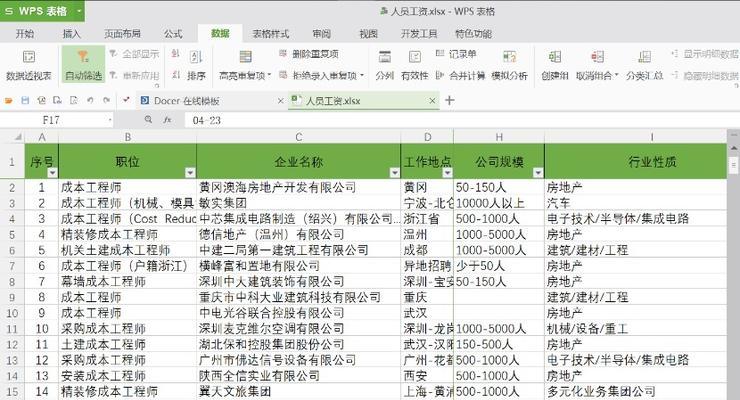Select cell 敏实集团

pyautogui.click(x=298, y=203)
